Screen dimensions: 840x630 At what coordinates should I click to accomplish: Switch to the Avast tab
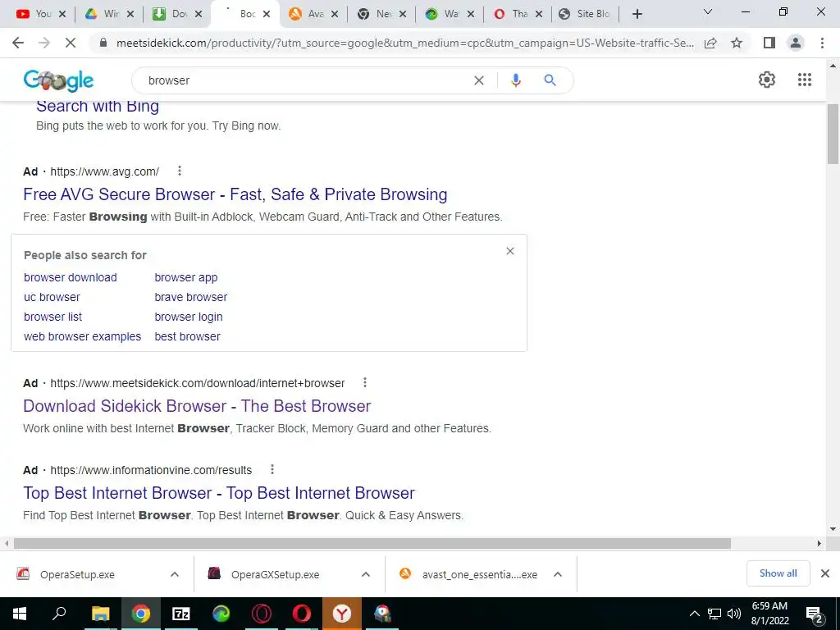tap(307, 14)
